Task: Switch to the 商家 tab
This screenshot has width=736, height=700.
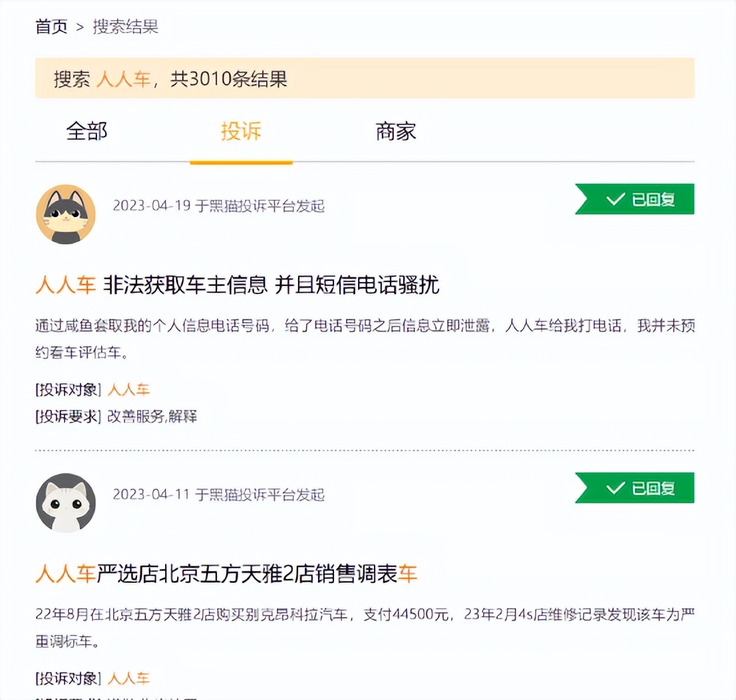Action: (394, 132)
